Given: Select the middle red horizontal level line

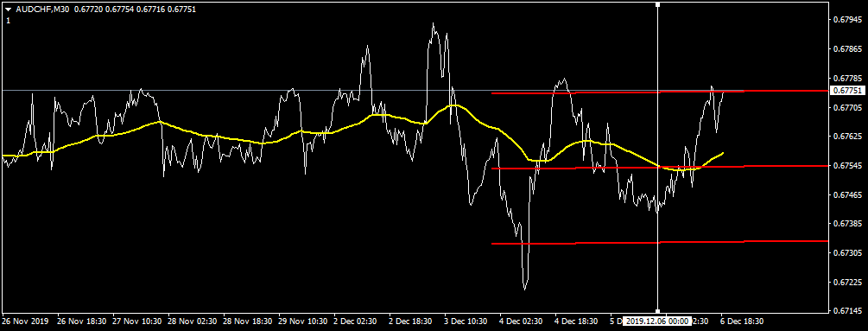Looking at the screenshot, I should tap(660, 167).
